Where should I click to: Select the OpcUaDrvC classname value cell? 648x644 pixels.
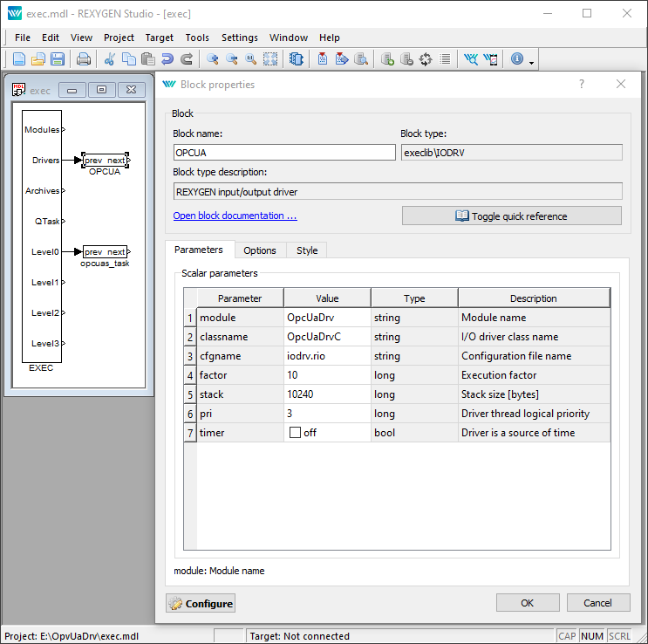point(327,337)
